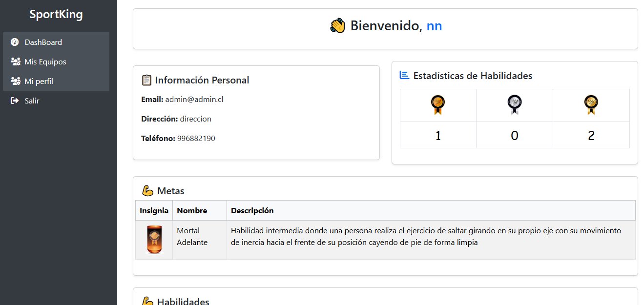Select the orange medal in the statistics table
Screen dimensions: 644x305
point(437,104)
